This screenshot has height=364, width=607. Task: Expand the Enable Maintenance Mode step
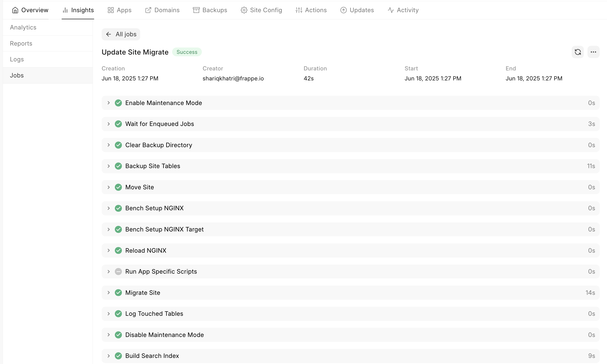(108, 103)
